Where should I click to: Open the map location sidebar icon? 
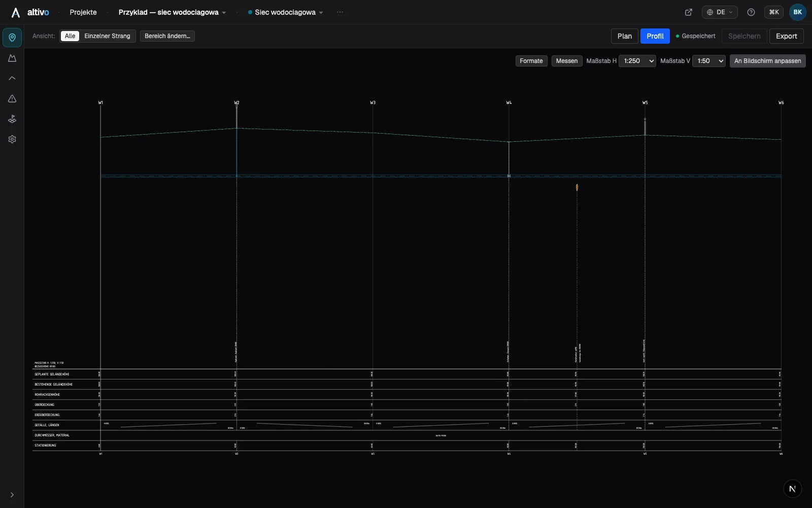[x=12, y=38]
